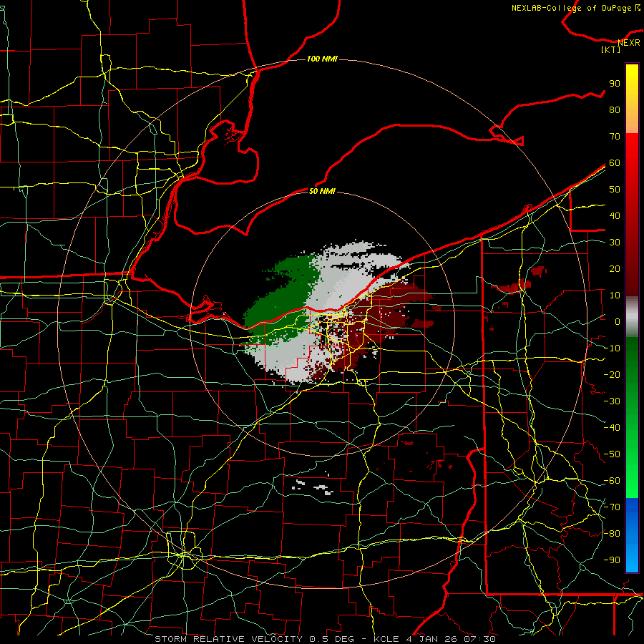Screen dimensions: 644x644
Task: Click the -30 scale label
Action: 612,401
